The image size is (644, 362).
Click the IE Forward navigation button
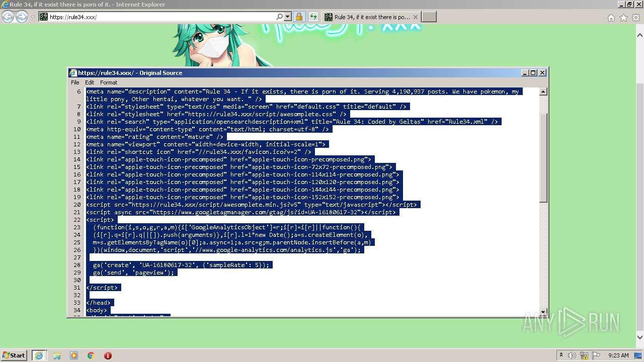click(22, 17)
